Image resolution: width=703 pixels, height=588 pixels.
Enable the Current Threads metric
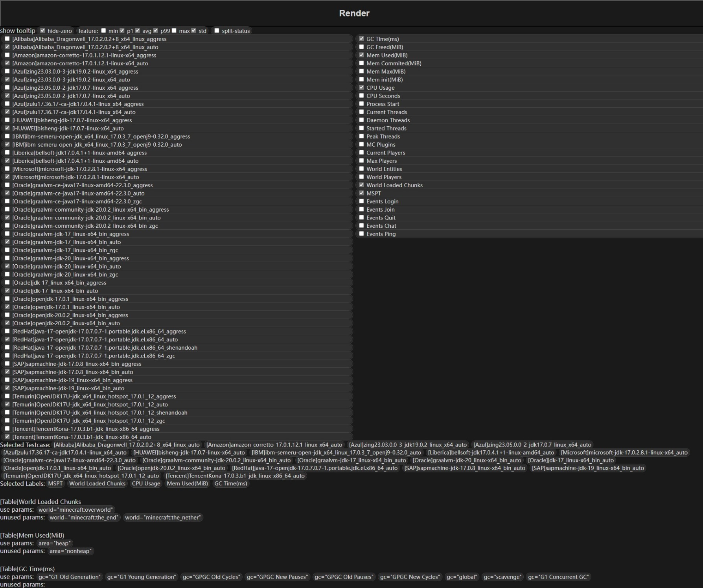pyautogui.click(x=362, y=112)
